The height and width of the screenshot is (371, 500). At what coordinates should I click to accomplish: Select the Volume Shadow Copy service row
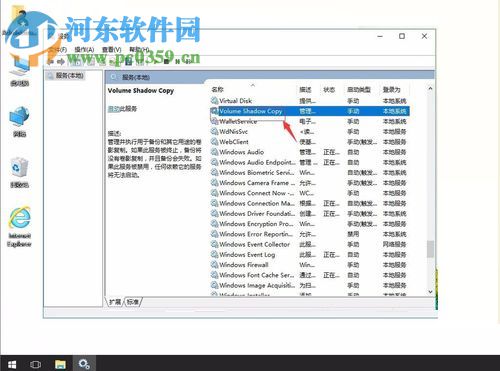coord(310,111)
